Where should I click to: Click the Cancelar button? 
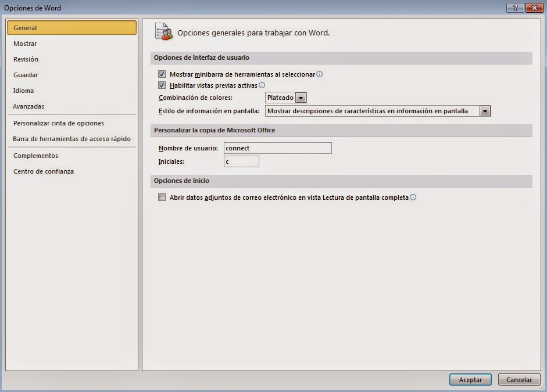[519, 380]
